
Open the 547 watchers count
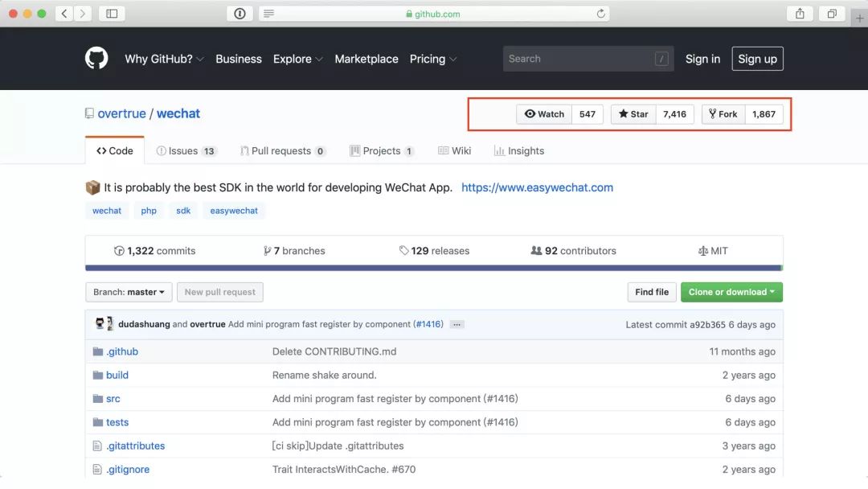(588, 114)
